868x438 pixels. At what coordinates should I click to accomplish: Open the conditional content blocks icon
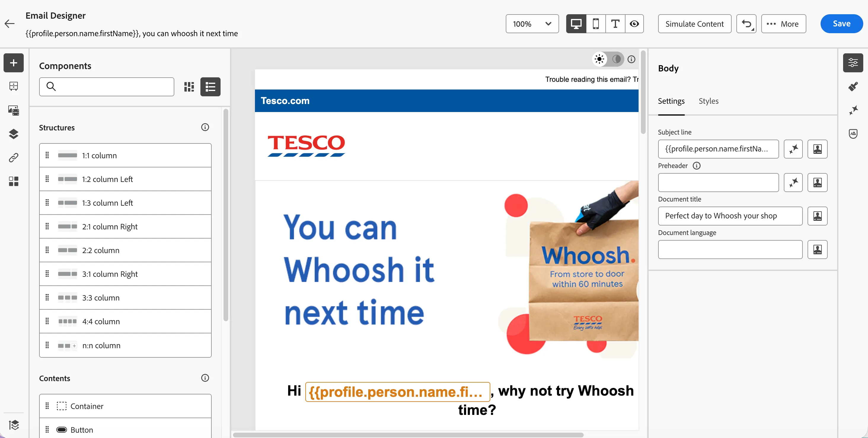tap(13, 181)
